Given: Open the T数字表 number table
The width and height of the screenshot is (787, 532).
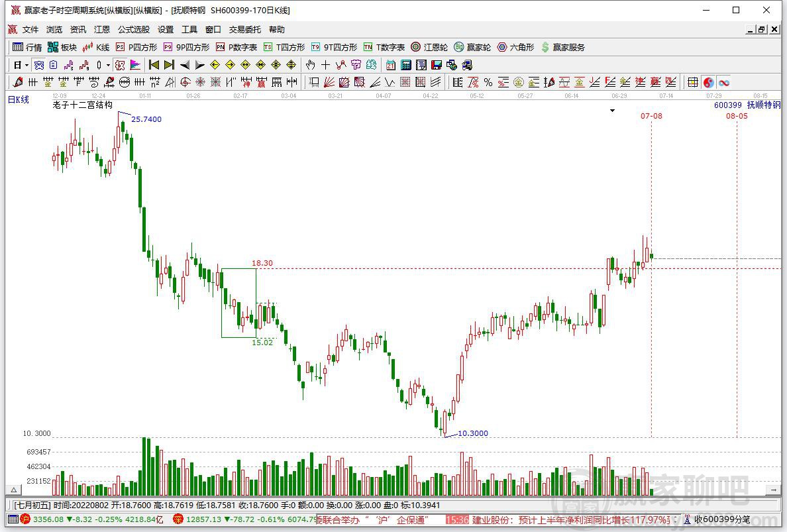Looking at the screenshot, I should pyautogui.click(x=384, y=47).
